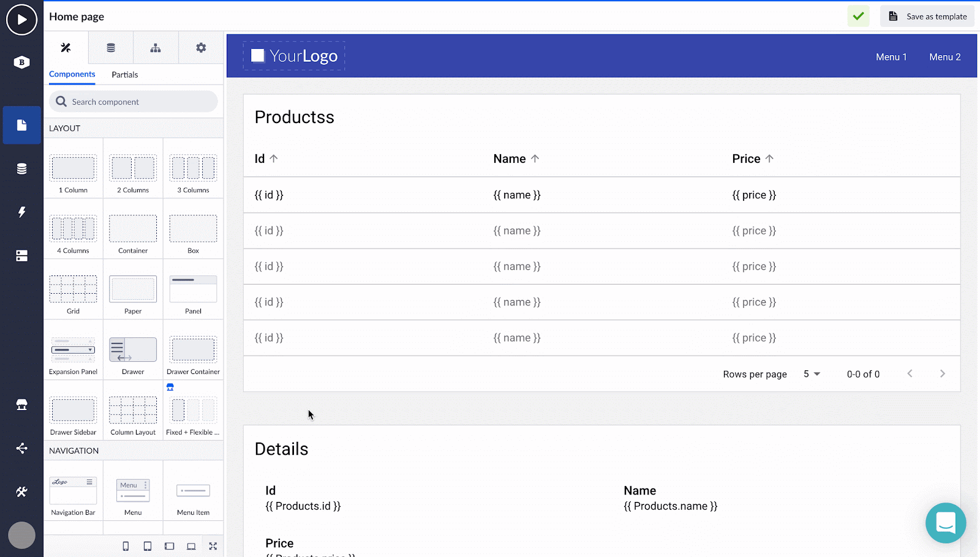Select the {{ Products.name }} value
This screenshot has width=980, height=557.
(x=671, y=506)
